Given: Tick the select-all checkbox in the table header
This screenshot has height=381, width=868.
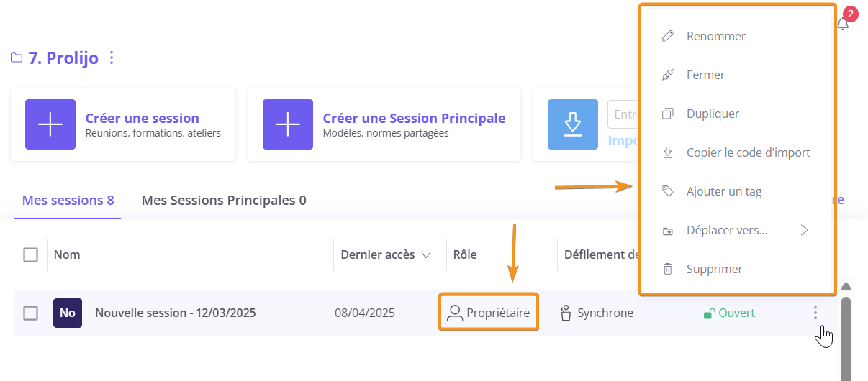Looking at the screenshot, I should [x=30, y=254].
